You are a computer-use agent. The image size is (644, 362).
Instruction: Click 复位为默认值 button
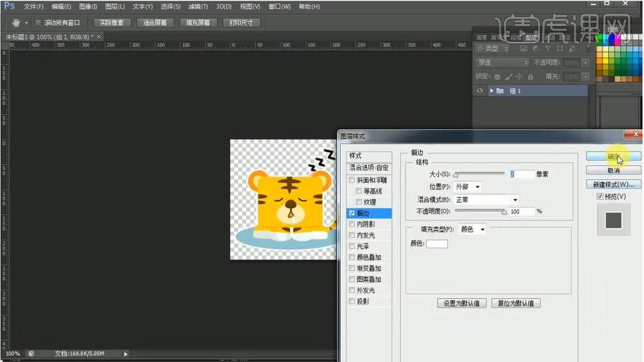[516, 304]
